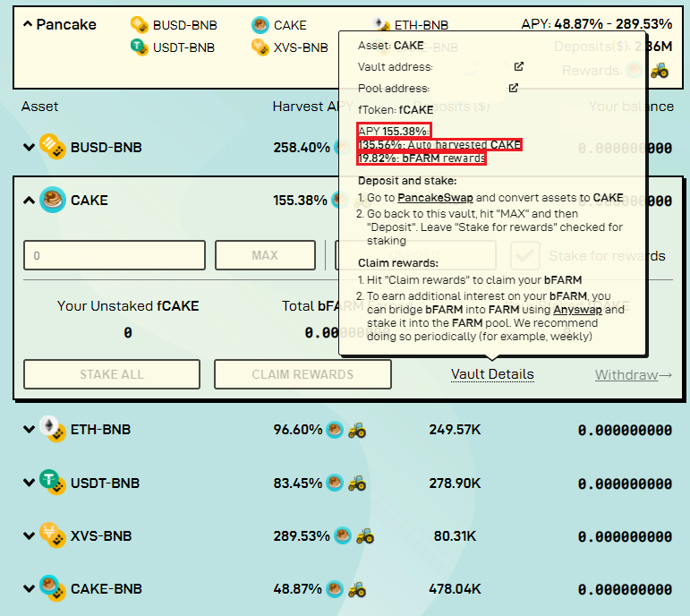
Task: Open Pool address external link icon
Action: click(513, 88)
